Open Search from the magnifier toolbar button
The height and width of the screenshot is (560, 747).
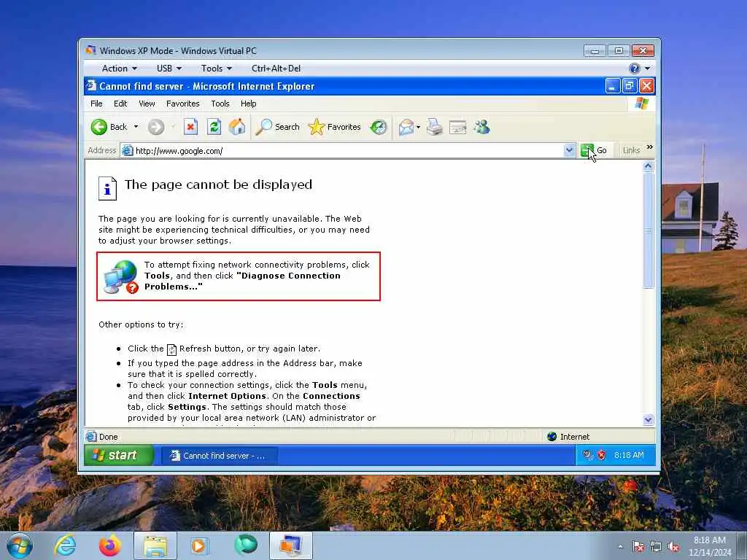277,127
